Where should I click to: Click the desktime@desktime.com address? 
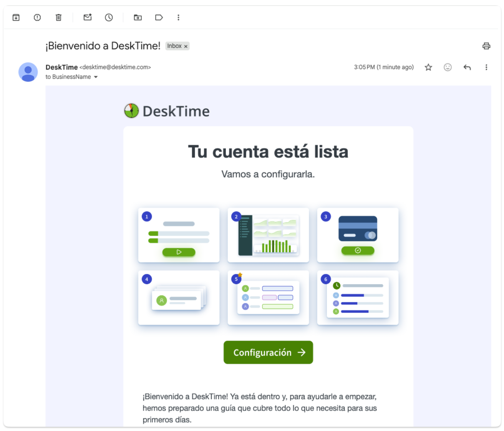pos(115,67)
